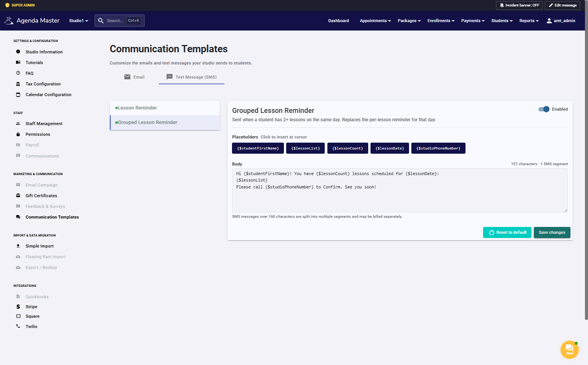Click the Agenda Master logo icon
The width and height of the screenshot is (588, 365).
coord(8,21)
